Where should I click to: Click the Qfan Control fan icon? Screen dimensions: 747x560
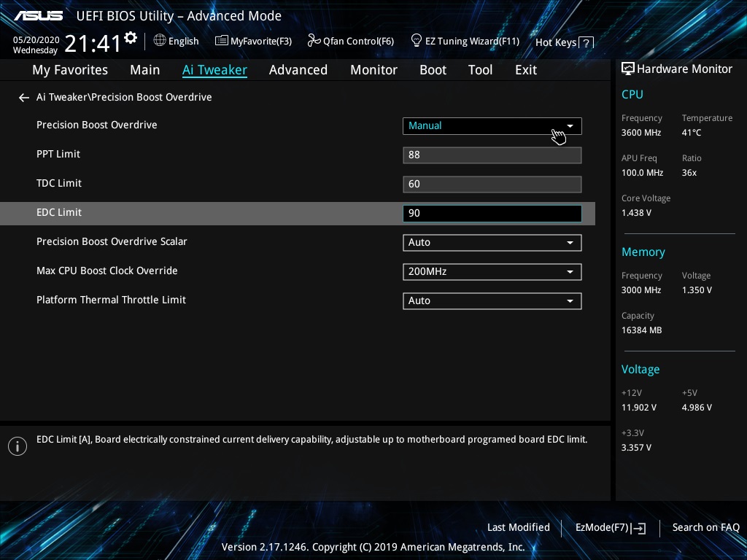point(314,41)
